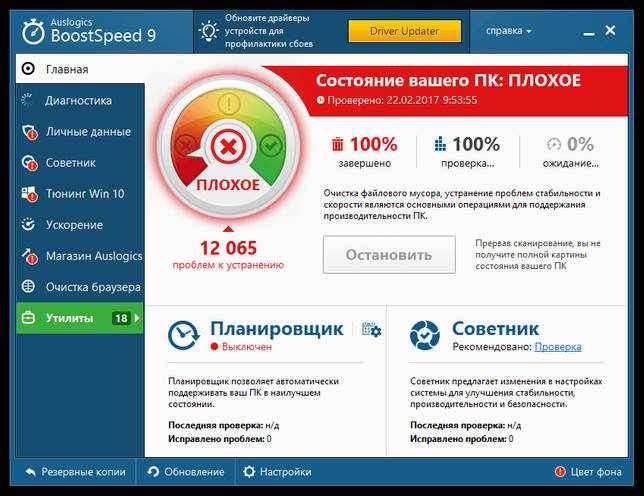644x496 pixels.
Task: Open the справка dropdown menu
Action: coord(508,31)
